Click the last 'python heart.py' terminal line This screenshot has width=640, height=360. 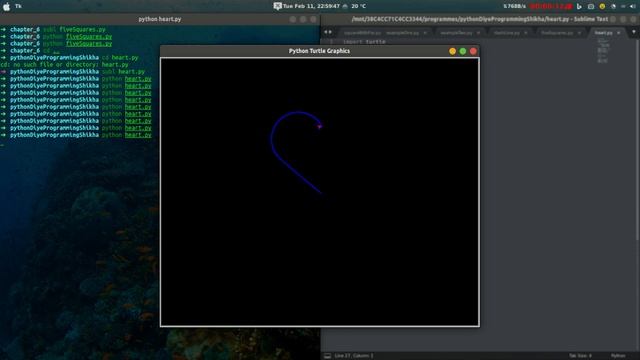76,135
